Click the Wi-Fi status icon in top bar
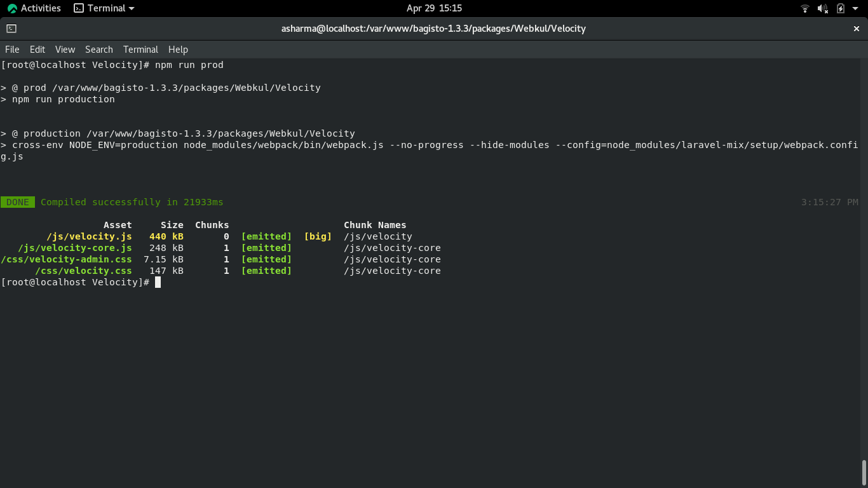 tap(804, 8)
